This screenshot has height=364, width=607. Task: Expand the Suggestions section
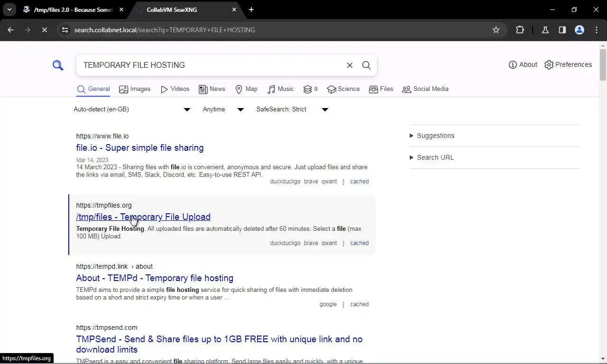pyautogui.click(x=432, y=136)
